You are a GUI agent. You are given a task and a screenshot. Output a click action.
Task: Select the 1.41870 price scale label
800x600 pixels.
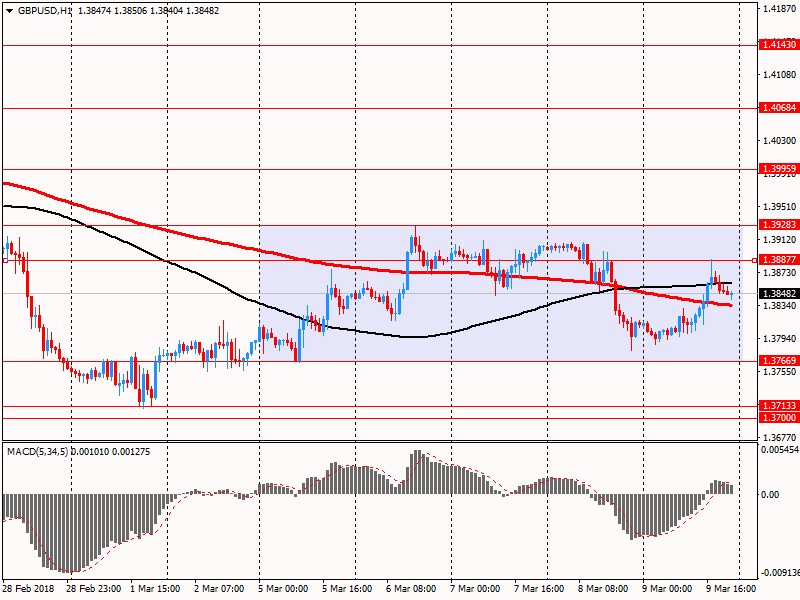click(x=780, y=9)
